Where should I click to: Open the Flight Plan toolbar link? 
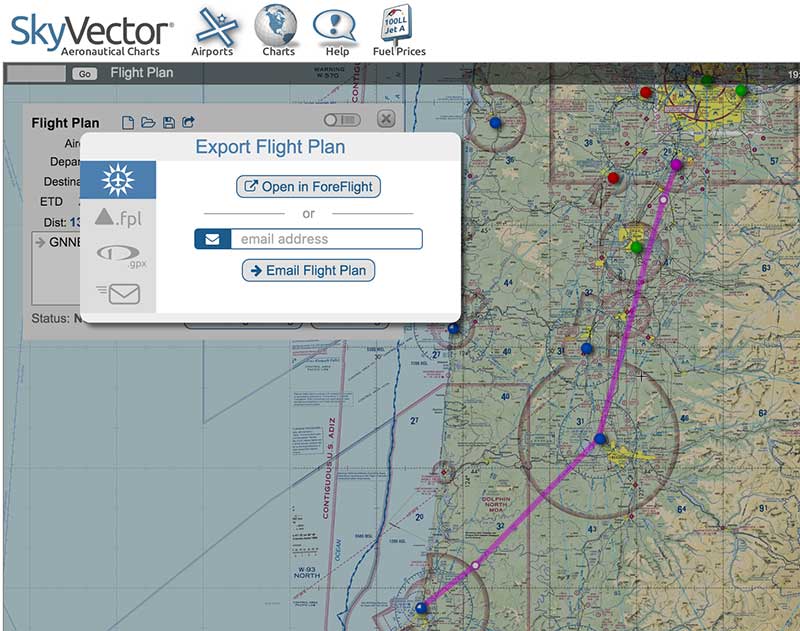click(142, 73)
